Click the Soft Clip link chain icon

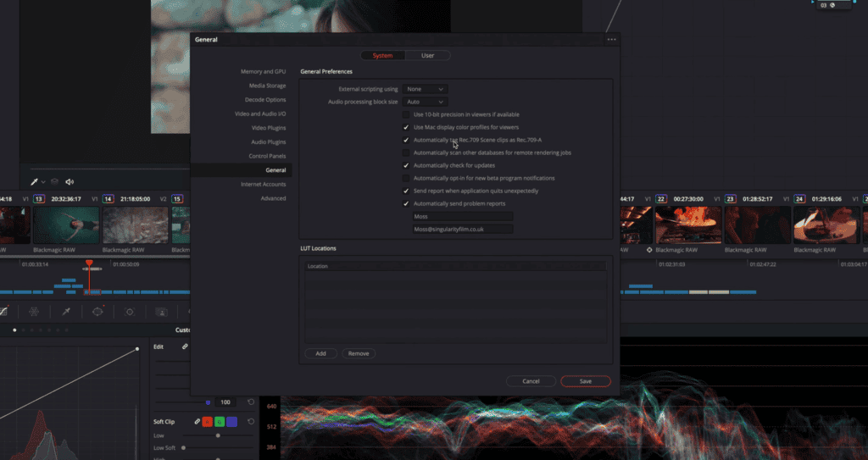(197, 422)
